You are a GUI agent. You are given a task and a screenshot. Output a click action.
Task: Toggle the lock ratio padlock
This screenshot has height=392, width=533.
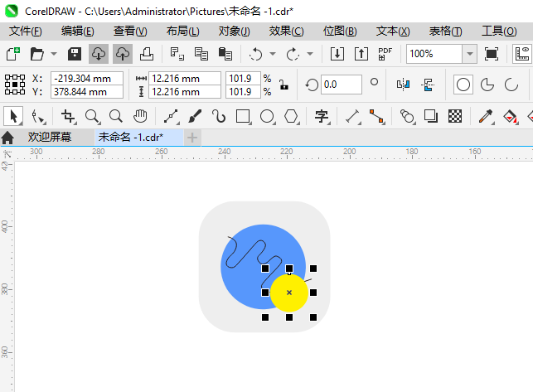pos(283,85)
